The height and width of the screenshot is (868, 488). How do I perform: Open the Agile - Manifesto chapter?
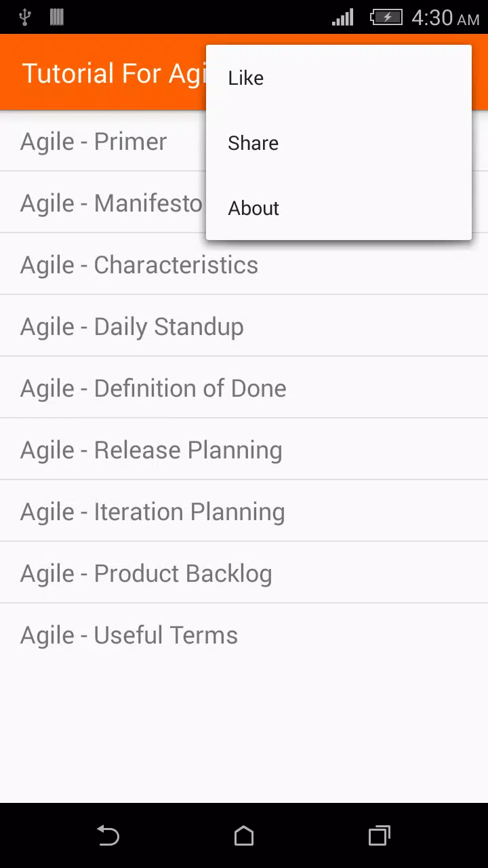pos(103,202)
